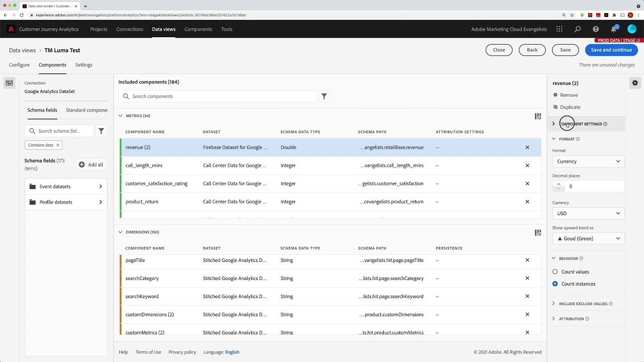Open the Projects menu
Screen dimensions: 644x362
click(99, 29)
